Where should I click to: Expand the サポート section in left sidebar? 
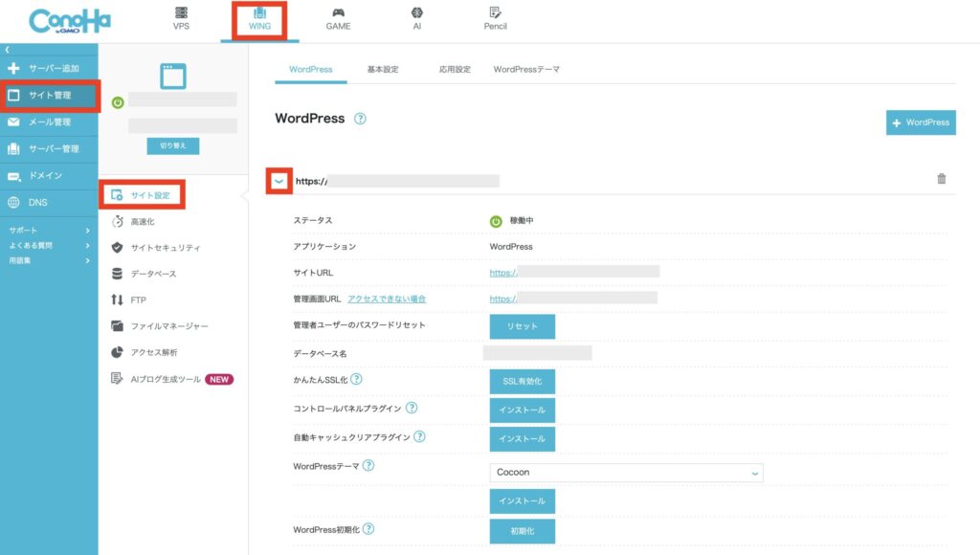coord(48,231)
